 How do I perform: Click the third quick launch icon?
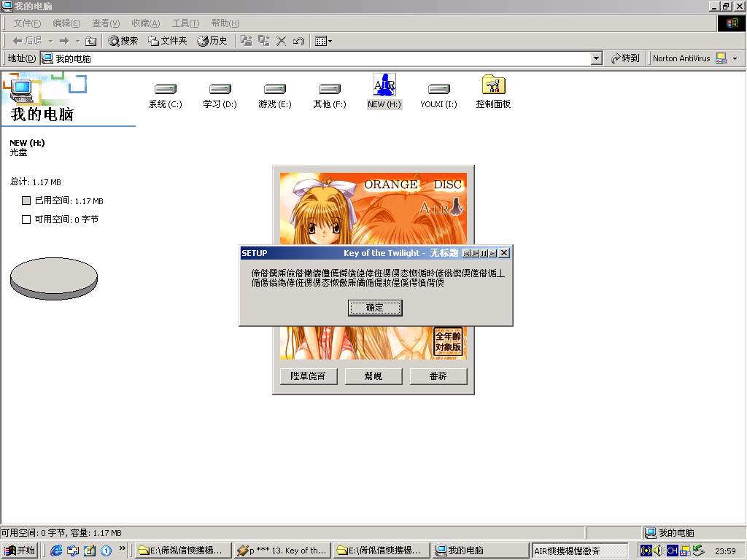click(x=90, y=551)
